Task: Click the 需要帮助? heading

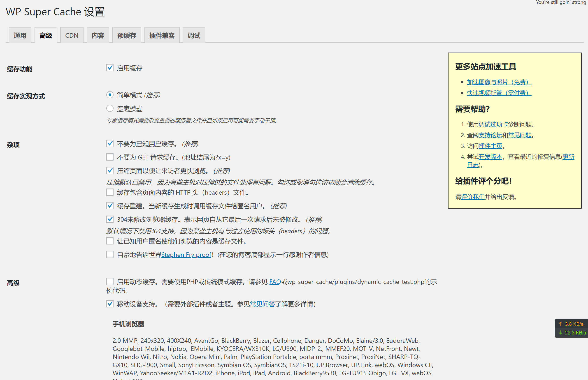Action: [472, 109]
